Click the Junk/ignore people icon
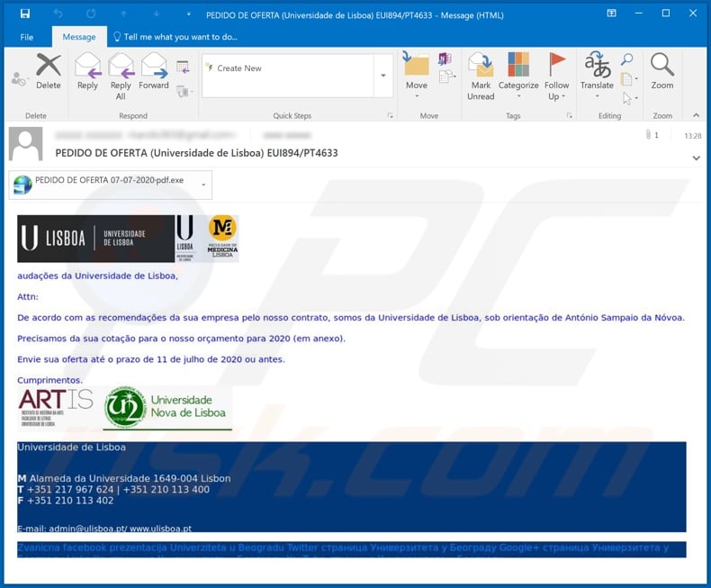 19,79
